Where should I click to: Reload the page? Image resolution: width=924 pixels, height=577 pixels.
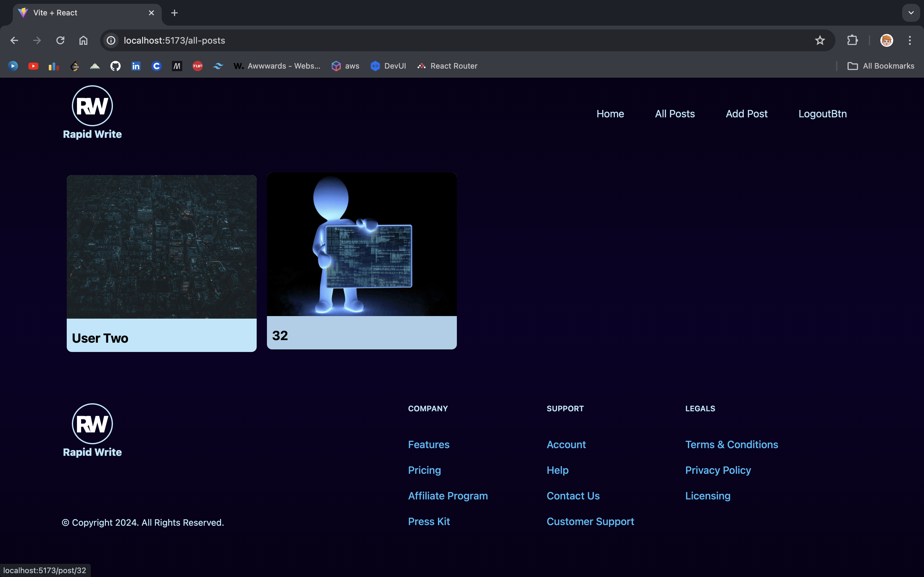coord(60,40)
